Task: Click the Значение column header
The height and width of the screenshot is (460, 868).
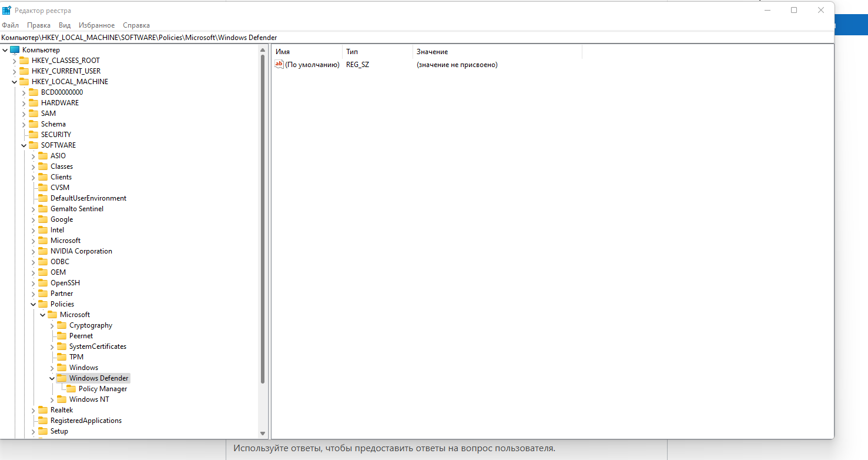Action: [x=497, y=52]
